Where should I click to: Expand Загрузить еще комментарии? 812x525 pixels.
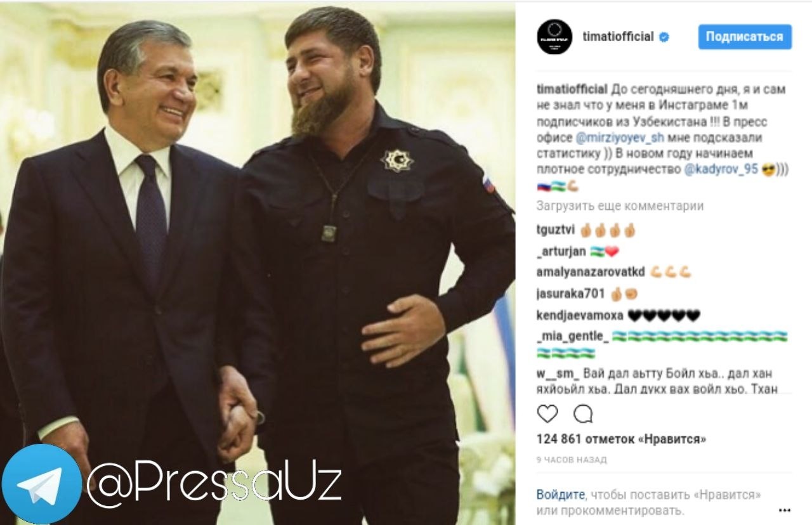click(620, 205)
